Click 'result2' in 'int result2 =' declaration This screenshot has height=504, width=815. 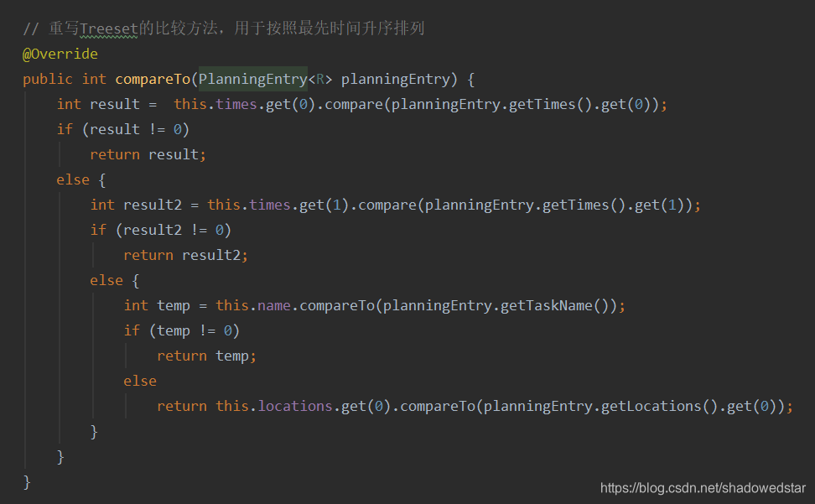click(x=153, y=205)
